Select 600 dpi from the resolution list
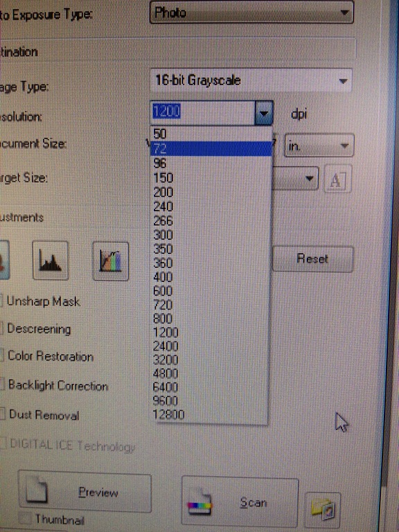 click(211, 291)
